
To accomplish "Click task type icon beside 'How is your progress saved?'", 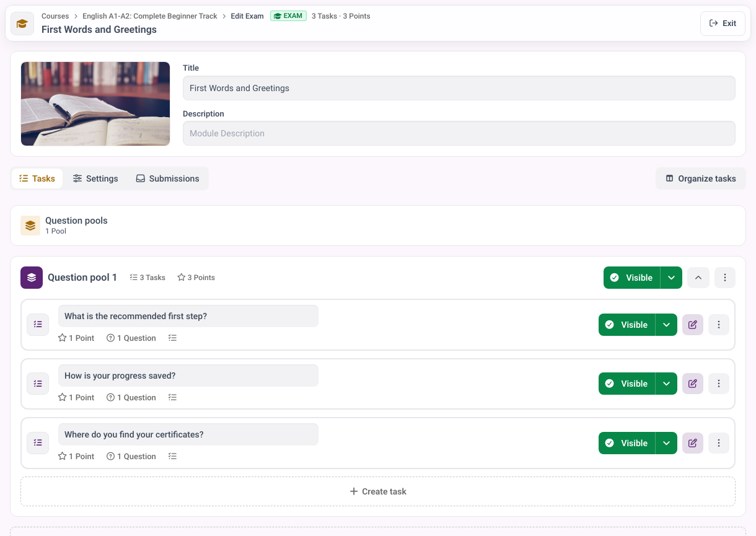I will [38, 384].
